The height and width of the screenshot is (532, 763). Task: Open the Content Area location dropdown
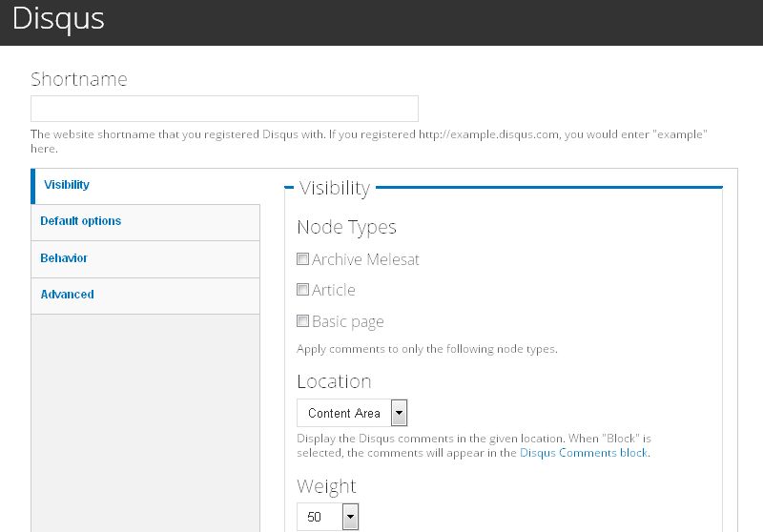coord(344,413)
